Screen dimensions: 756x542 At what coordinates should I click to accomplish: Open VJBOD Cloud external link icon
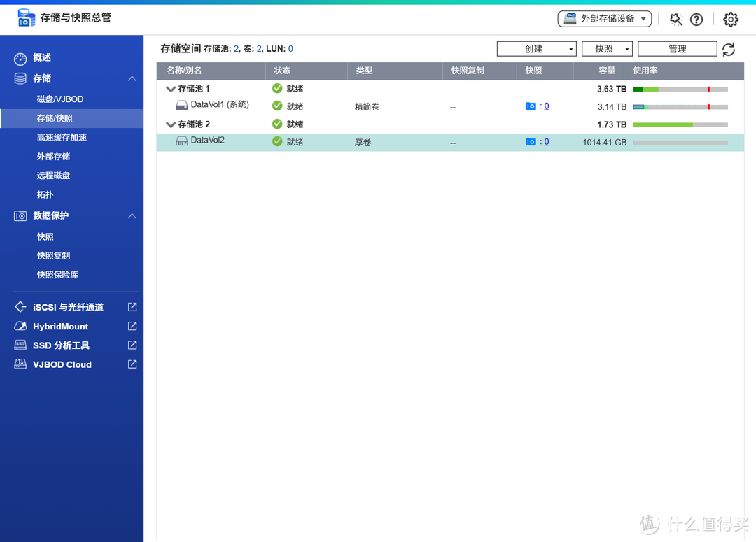click(132, 364)
